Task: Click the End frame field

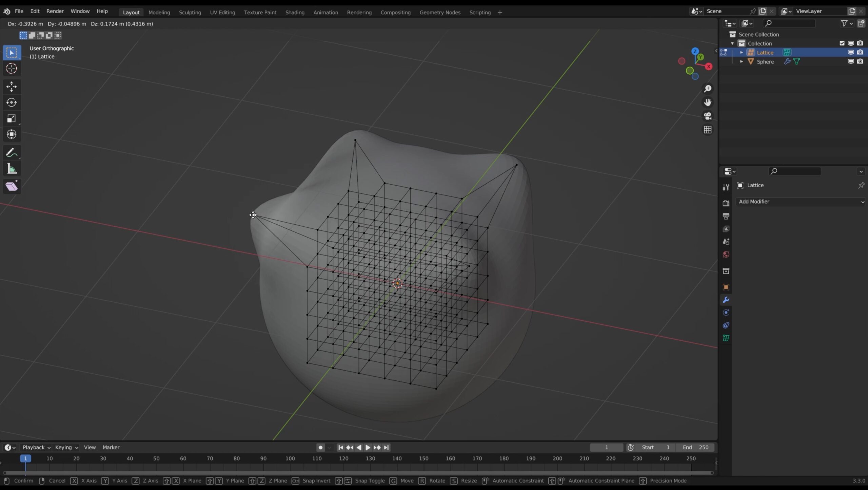Action: tap(695, 447)
